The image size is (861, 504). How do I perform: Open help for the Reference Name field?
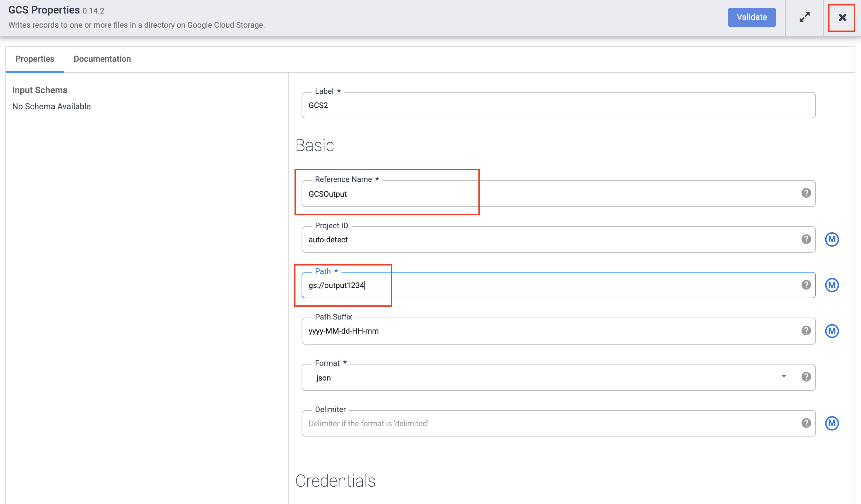pos(806,193)
